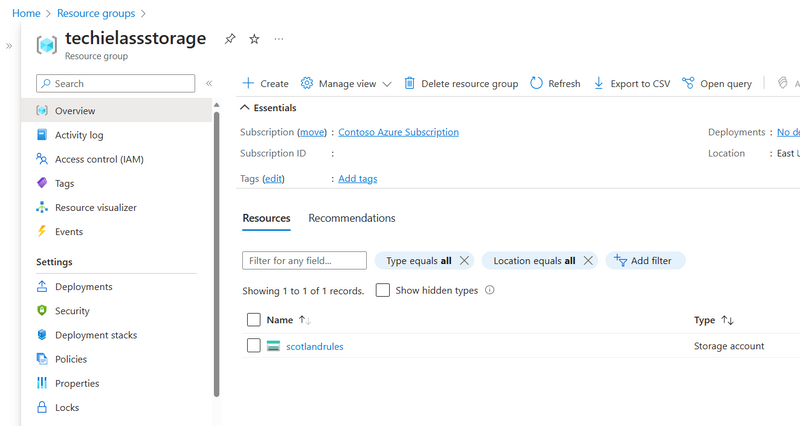
Task: Open Activity log
Action: (79, 135)
